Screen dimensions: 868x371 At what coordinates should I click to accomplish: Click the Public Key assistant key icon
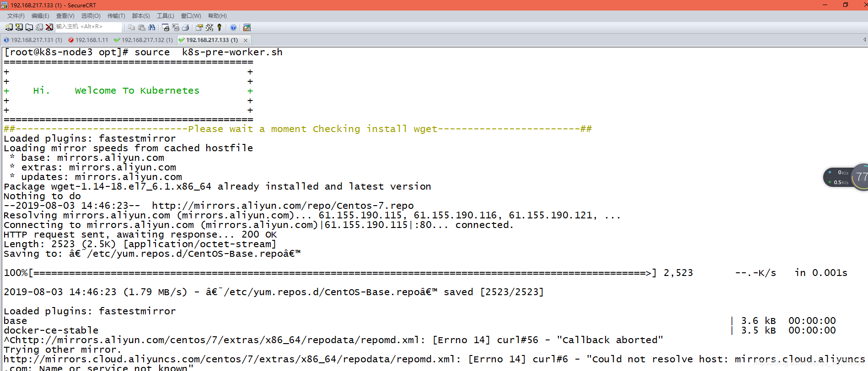[x=220, y=27]
